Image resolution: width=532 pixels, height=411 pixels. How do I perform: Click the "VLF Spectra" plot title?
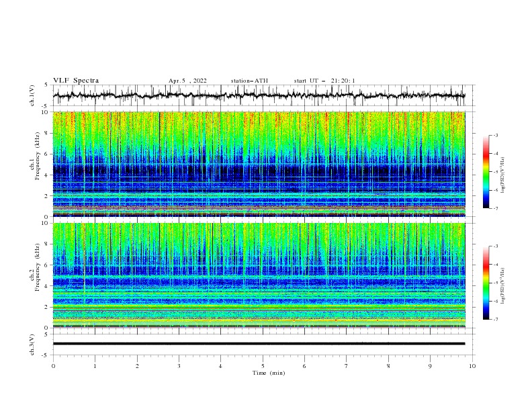pyautogui.click(x=76, y=81)
